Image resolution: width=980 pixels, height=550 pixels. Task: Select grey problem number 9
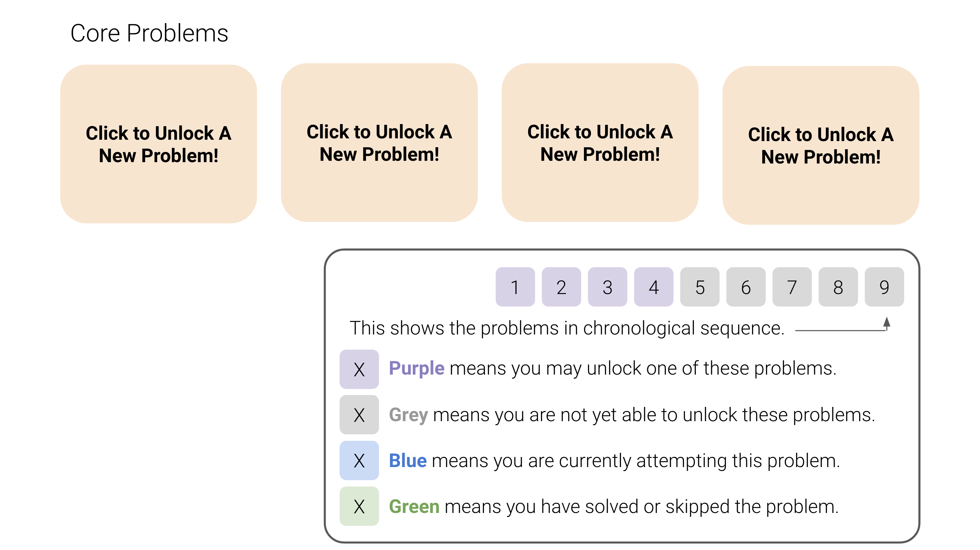point(884,287)
